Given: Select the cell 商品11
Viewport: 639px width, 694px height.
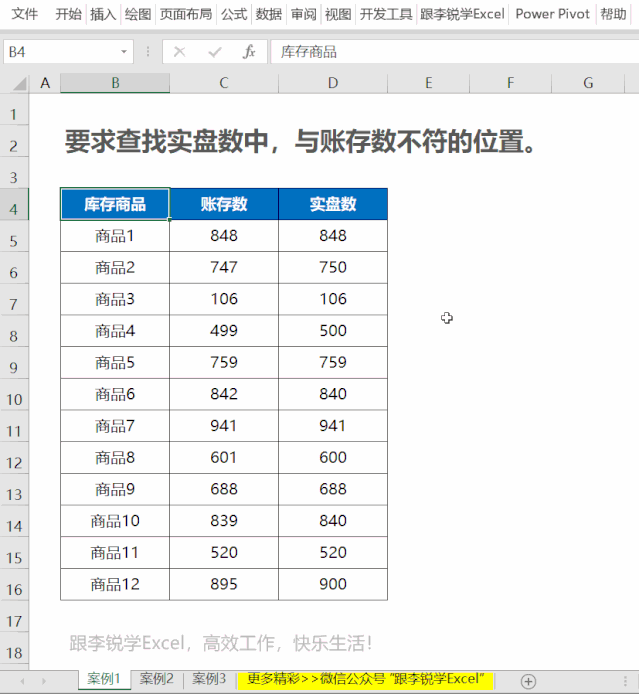Looking at the screenshot, I should (x=115, y=552).
